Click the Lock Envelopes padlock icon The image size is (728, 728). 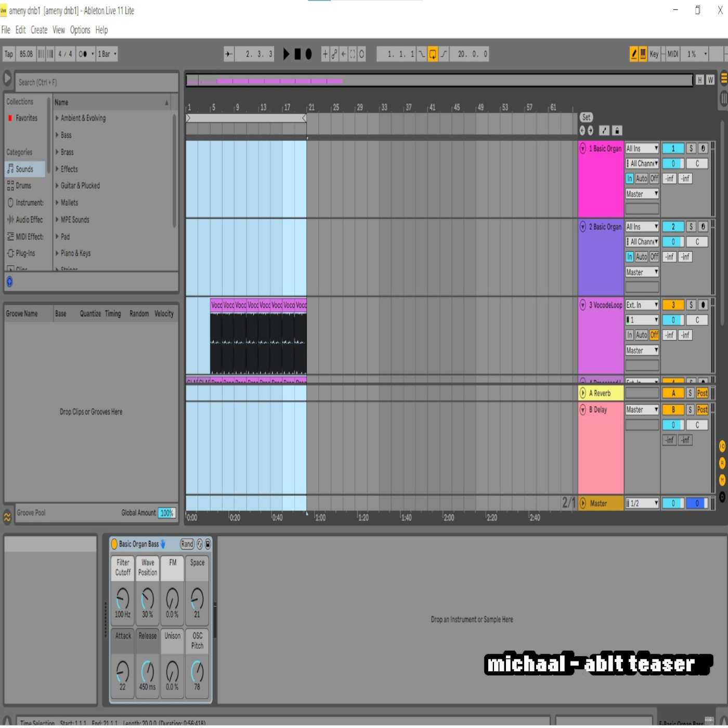coord(617,131)
